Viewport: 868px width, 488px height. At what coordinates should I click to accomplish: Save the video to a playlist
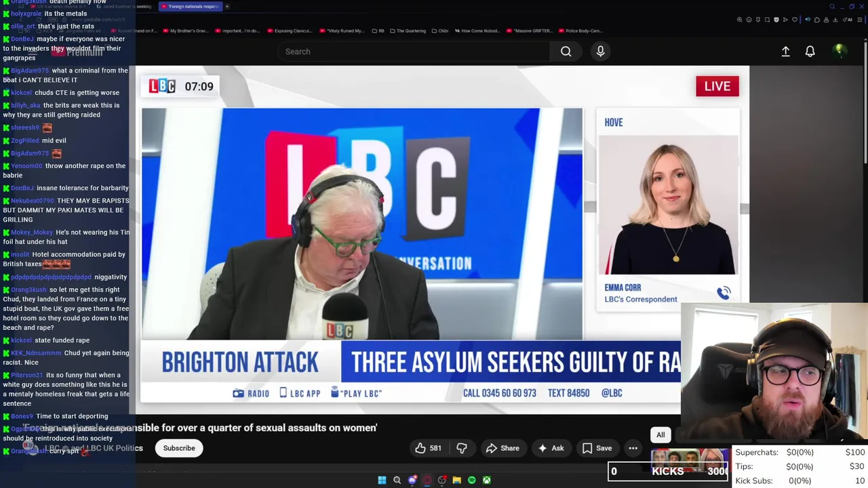point(597,448)
